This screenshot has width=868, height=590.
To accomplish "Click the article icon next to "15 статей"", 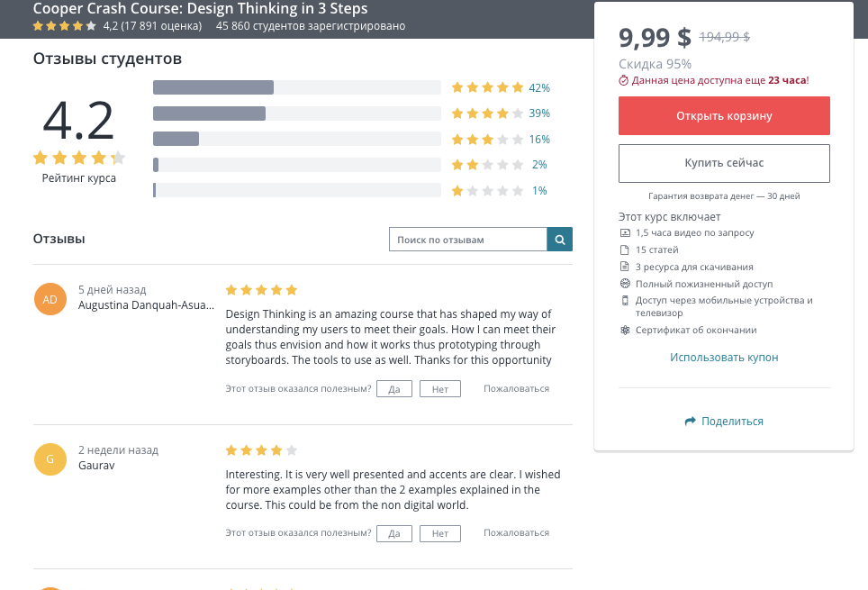I will pos(623,250).
